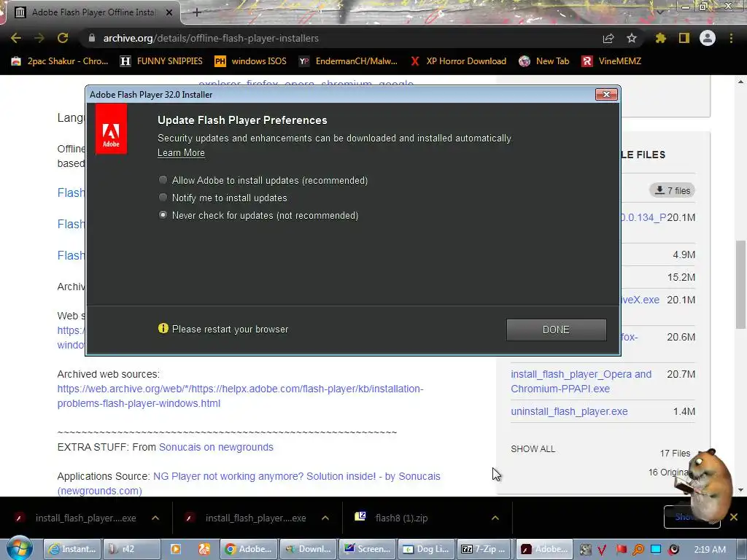747x560 pixels.
Task: Open Sonucais on newgrounds link
Action: (216, 447)
